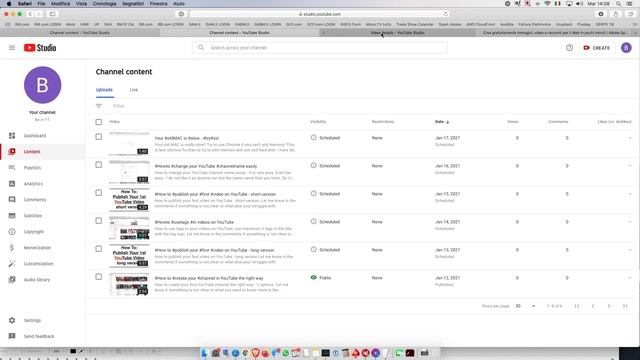Open Playlists in the sidebar
Screen dimensions: 640x360
(42, 168)
